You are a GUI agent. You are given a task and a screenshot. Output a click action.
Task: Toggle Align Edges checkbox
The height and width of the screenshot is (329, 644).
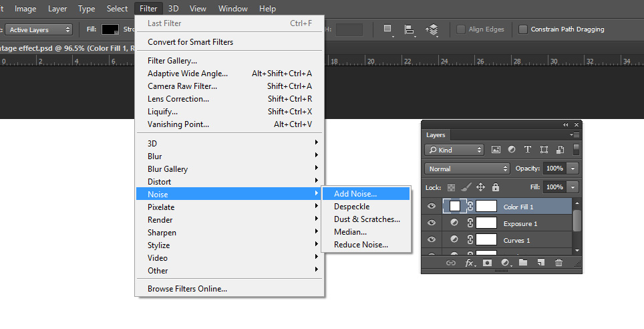461,29
